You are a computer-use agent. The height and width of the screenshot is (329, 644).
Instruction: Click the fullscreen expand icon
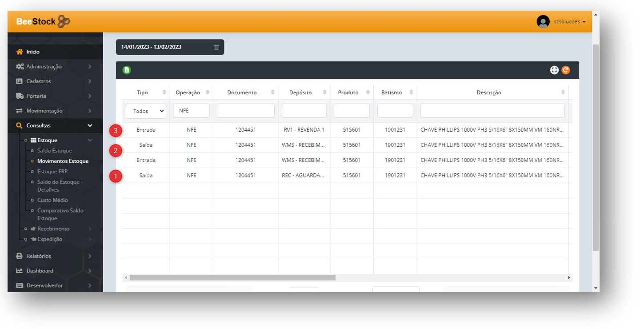(x=554, y=70)
